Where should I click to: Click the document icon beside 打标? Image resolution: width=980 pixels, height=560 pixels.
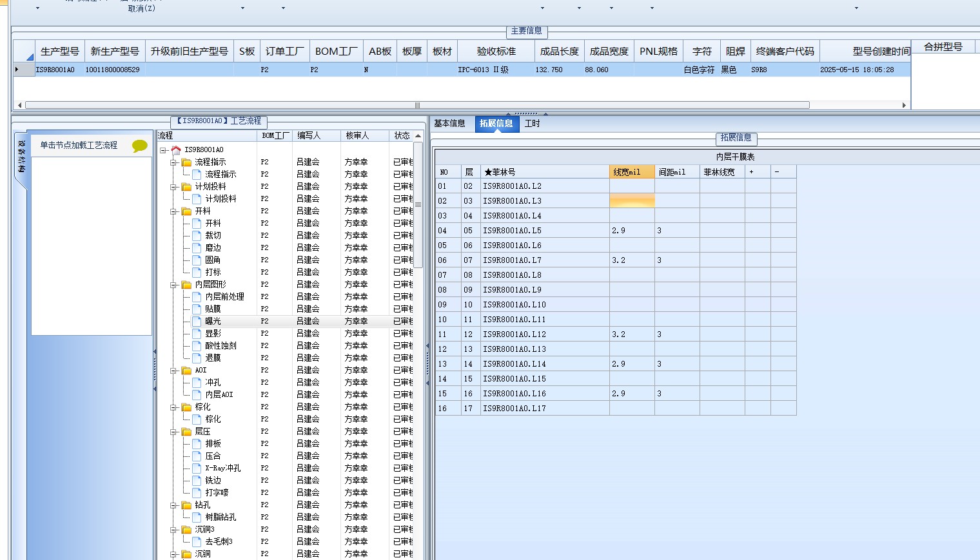[x=197, y=272]
